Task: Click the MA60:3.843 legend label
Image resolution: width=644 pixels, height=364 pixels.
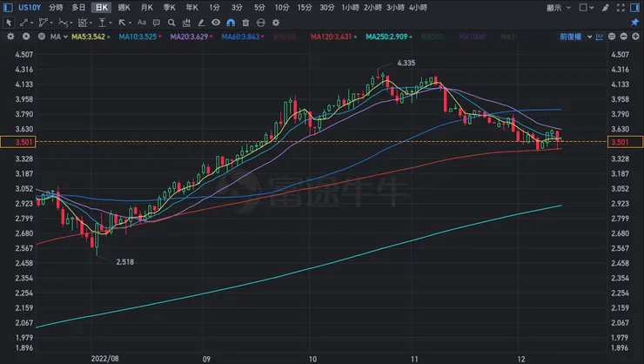Action: point(243,37)
